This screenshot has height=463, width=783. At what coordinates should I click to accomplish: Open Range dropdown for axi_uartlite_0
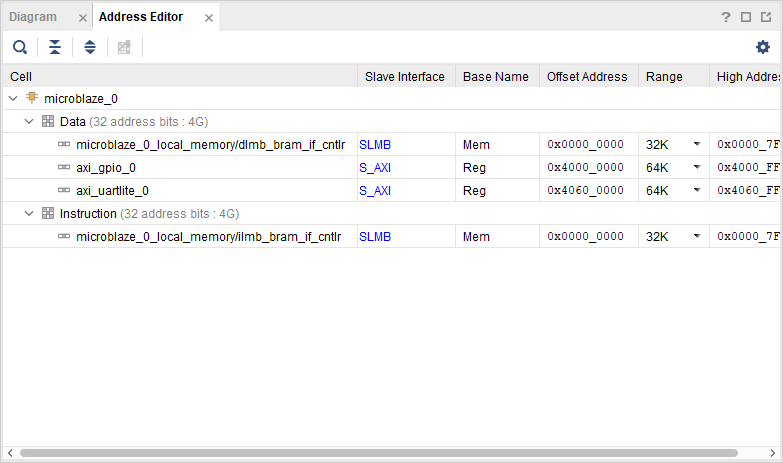697,190
